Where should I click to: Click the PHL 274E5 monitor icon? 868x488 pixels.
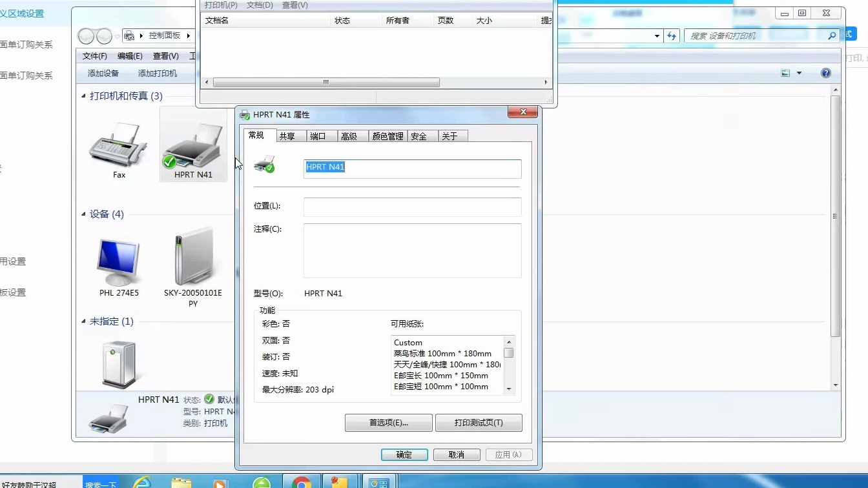pos(118,262)
